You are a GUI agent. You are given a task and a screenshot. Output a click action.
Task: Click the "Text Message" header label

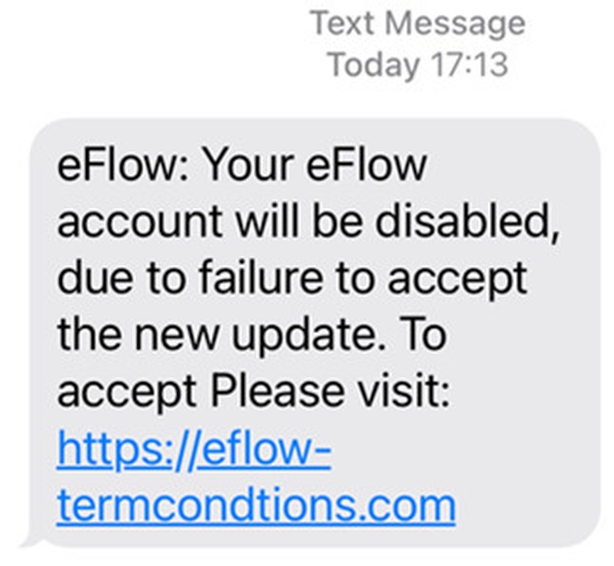pos(417,22)
